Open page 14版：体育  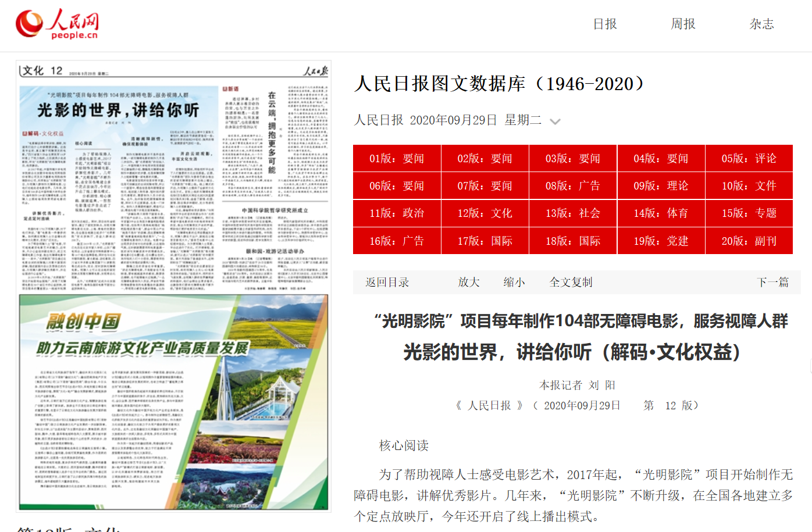661,213
